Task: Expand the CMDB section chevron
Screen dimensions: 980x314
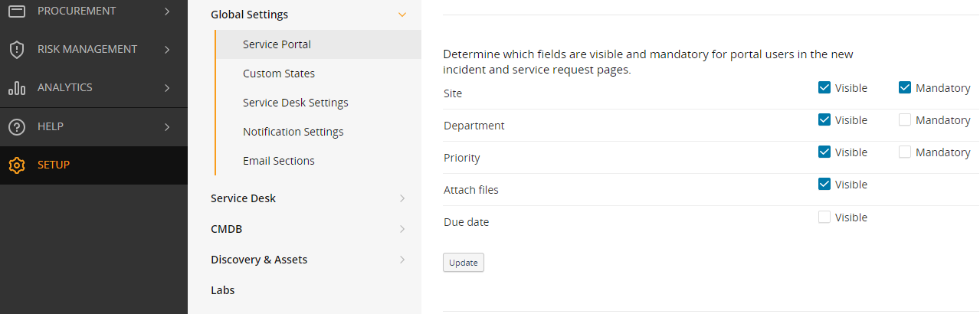Action: 402,229
